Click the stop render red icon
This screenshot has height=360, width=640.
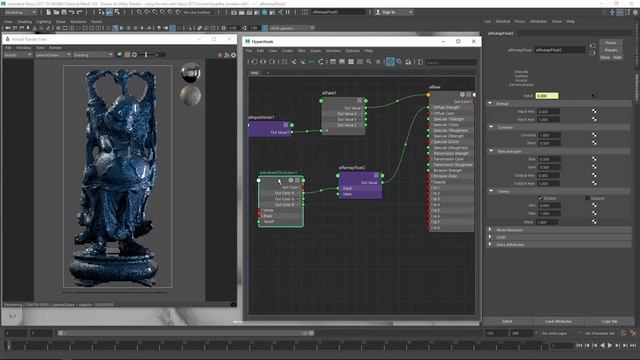[220, 55]
